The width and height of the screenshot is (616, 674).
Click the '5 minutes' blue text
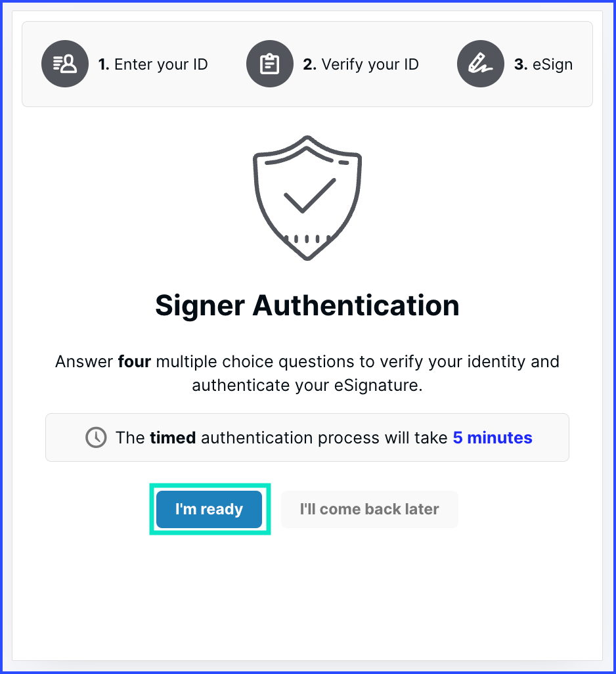coord(493,438)
